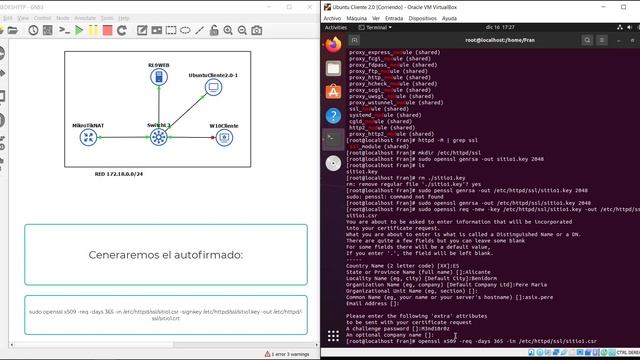640x360 pixels.
Task: Open the Ver menu in VirtualBox
Action: (x=376, y=18)
